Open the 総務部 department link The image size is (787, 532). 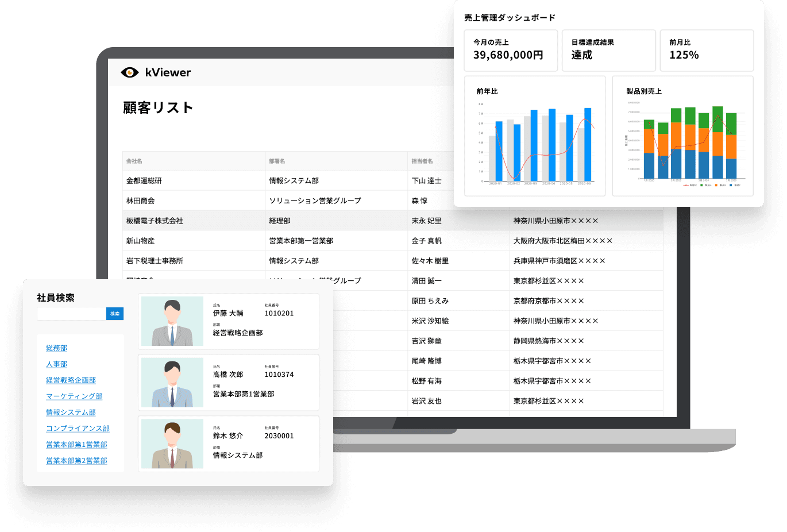[56, 348]
